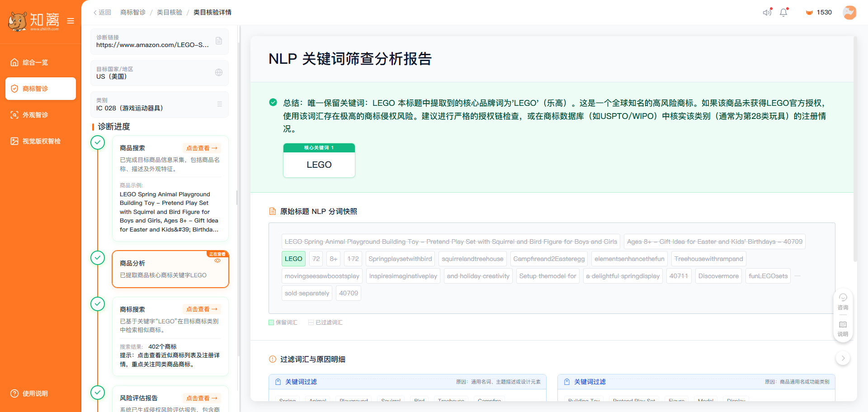868x412 pixels.
Task: Open 外观智诊 in the sidebar
Action: [41, 115]
